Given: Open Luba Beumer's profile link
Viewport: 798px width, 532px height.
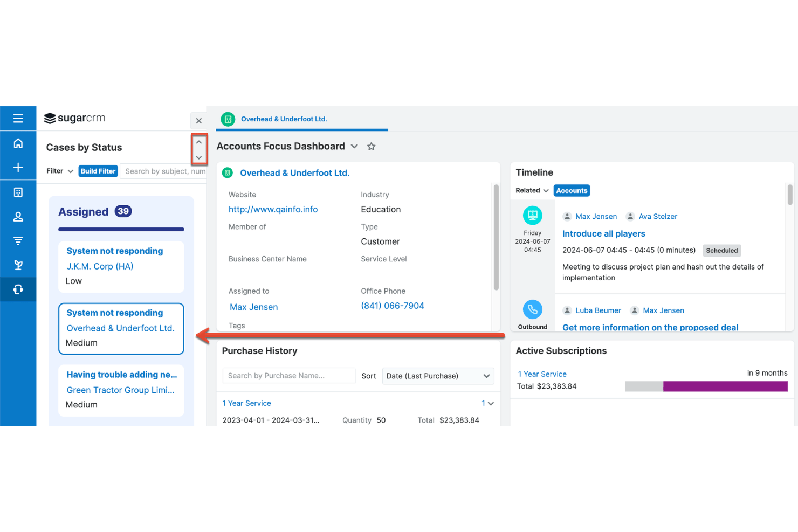Looking at the screenshot, I should point(598,310).
